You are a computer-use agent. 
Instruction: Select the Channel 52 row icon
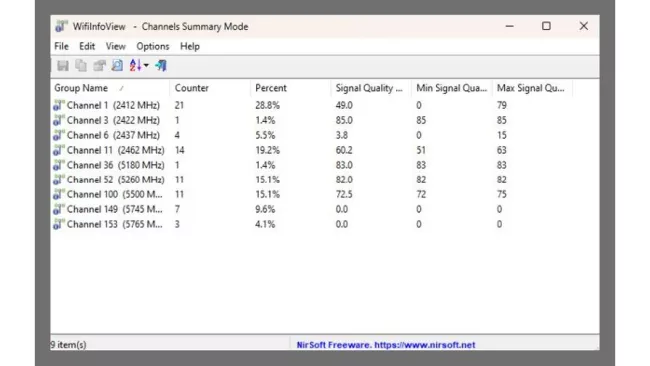[58, 179]
